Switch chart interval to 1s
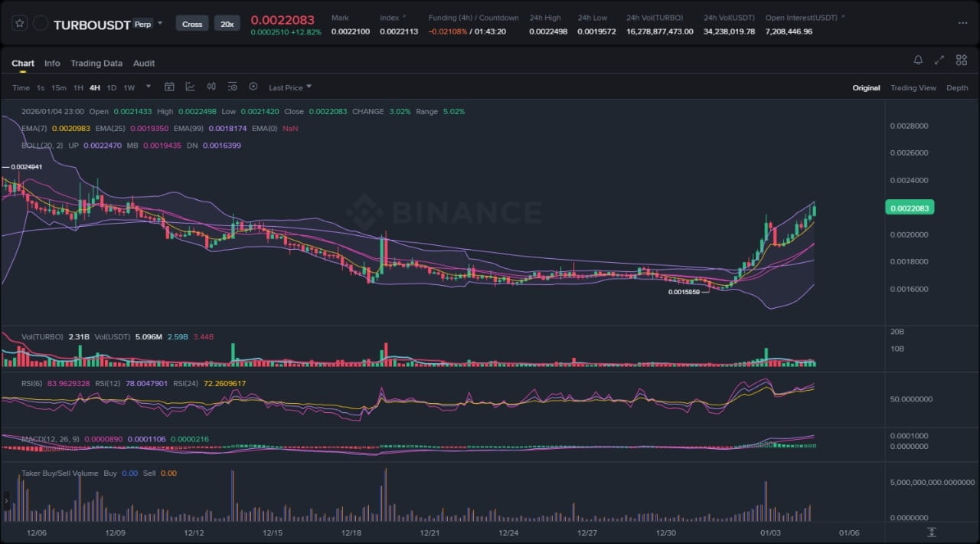 41,88
